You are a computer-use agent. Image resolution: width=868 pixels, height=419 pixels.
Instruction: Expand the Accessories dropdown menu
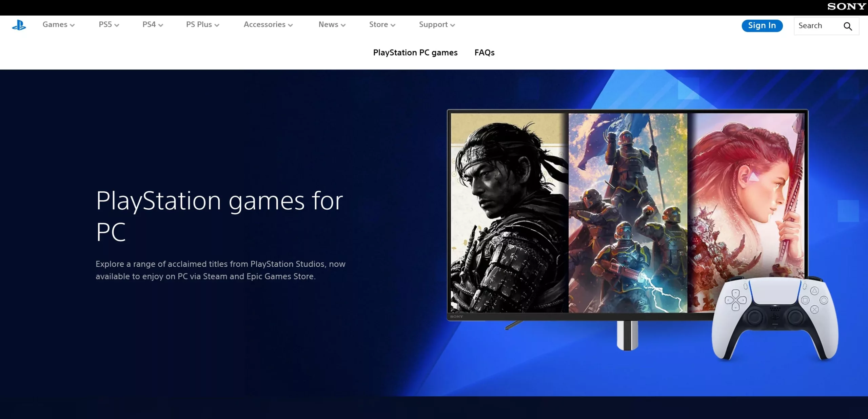tap(268, 24)
